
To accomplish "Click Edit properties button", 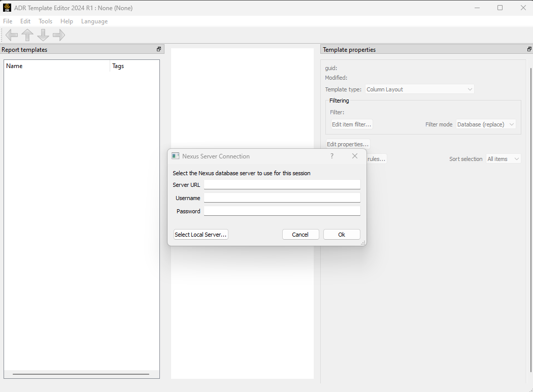I will point(348,144).
